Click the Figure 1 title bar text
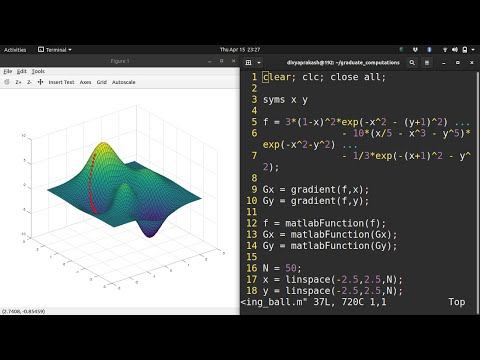480x360 pixels. coord(120,61)
